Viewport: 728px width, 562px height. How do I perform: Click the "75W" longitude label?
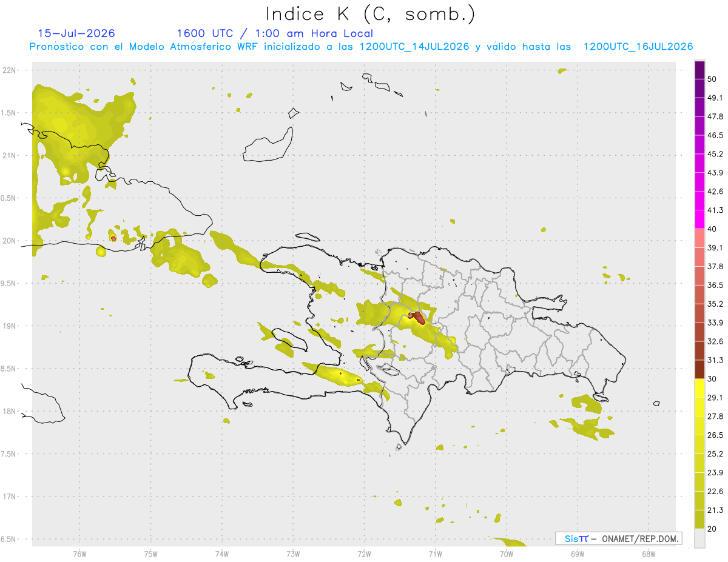click(151, 554)
